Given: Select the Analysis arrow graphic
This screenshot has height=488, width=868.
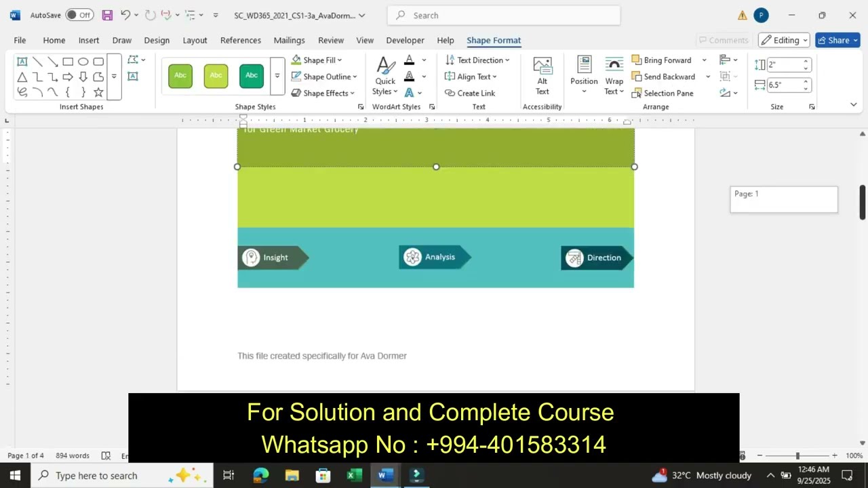Looking at the screenshot, I should 435,257.
